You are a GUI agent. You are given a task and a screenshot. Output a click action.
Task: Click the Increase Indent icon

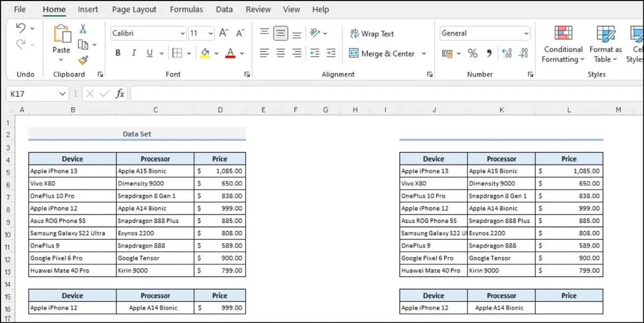[x=331, y=53]
